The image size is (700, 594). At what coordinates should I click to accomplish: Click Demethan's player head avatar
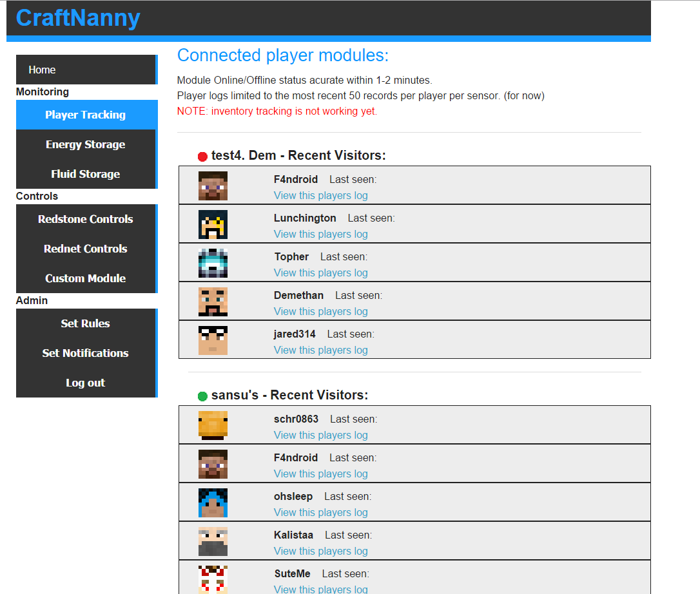213,302
